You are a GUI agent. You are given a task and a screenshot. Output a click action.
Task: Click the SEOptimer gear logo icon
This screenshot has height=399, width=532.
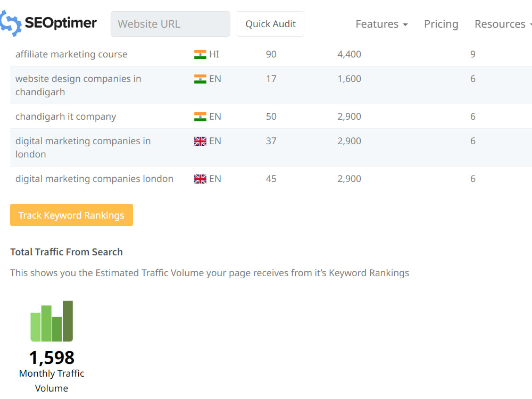click(x=10, y=23)
